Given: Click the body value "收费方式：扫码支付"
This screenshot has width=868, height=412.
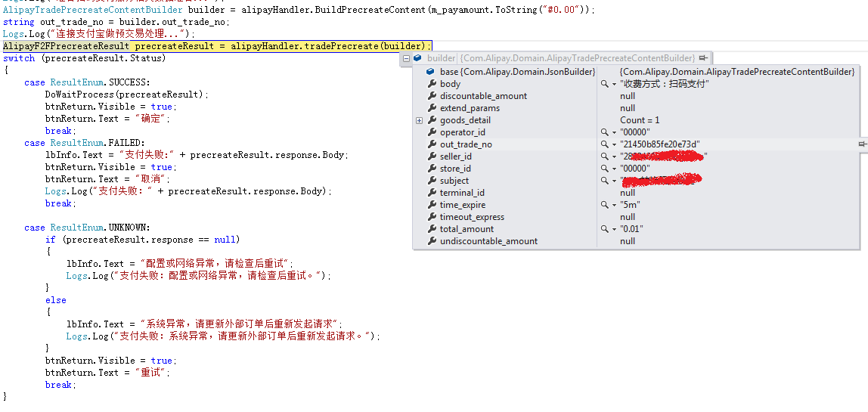Looking at the screenshot, I should [665, 84].
